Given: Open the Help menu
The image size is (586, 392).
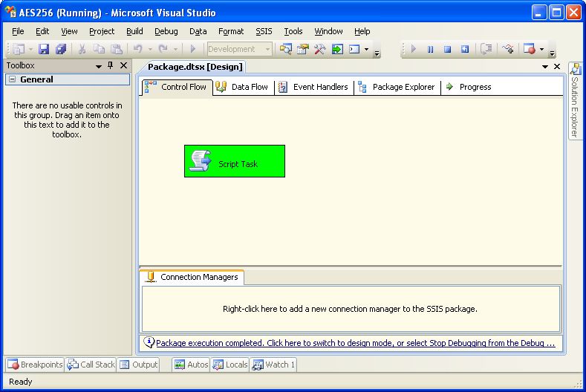Looking at the screenshot, I should (x=362, y=31).
